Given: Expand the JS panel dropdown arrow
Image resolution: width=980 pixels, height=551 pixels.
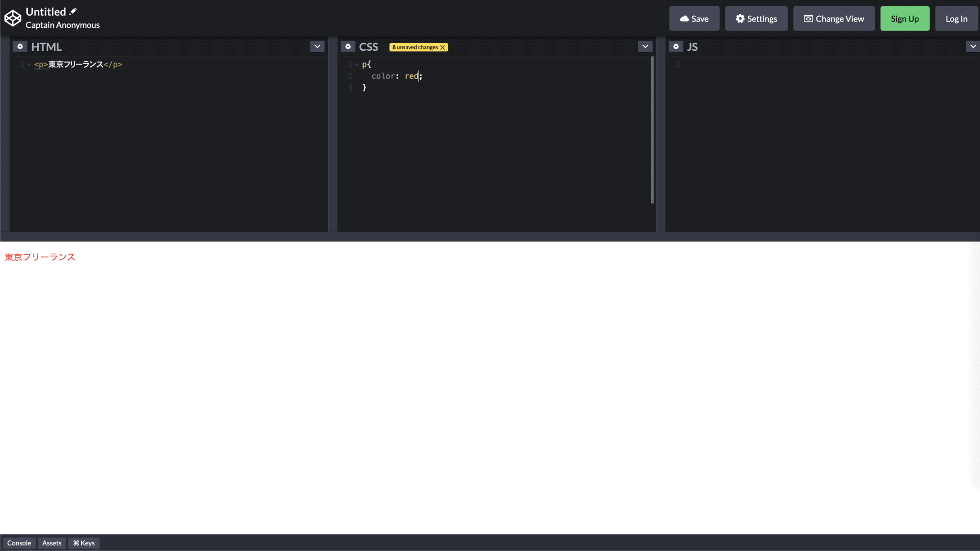Looking at the screenshot, I should point(972,46).
